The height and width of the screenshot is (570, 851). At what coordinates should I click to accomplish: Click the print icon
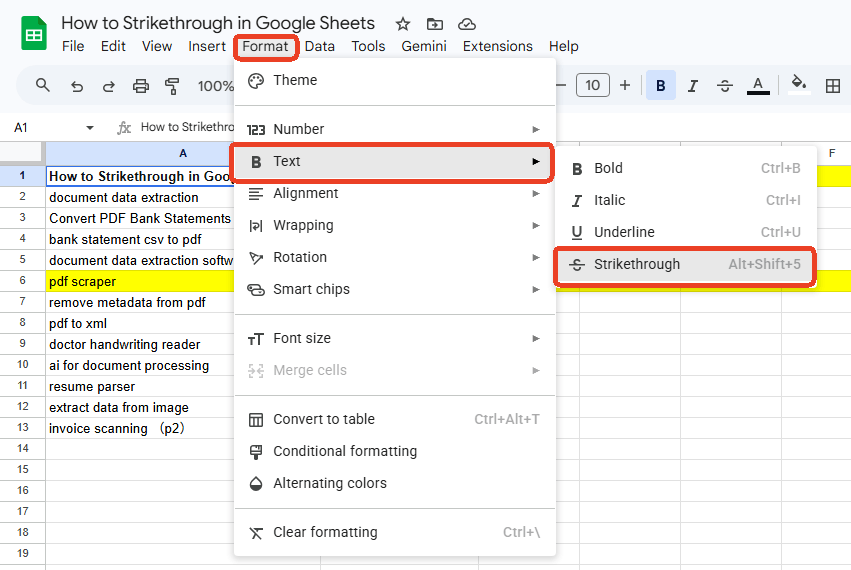[x=141, y=86]
